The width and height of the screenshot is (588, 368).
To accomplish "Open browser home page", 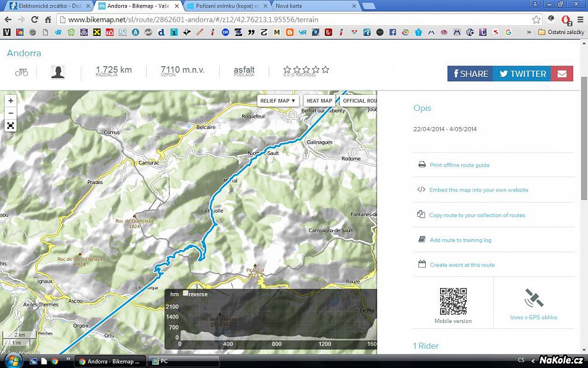I will pos(48,20).
